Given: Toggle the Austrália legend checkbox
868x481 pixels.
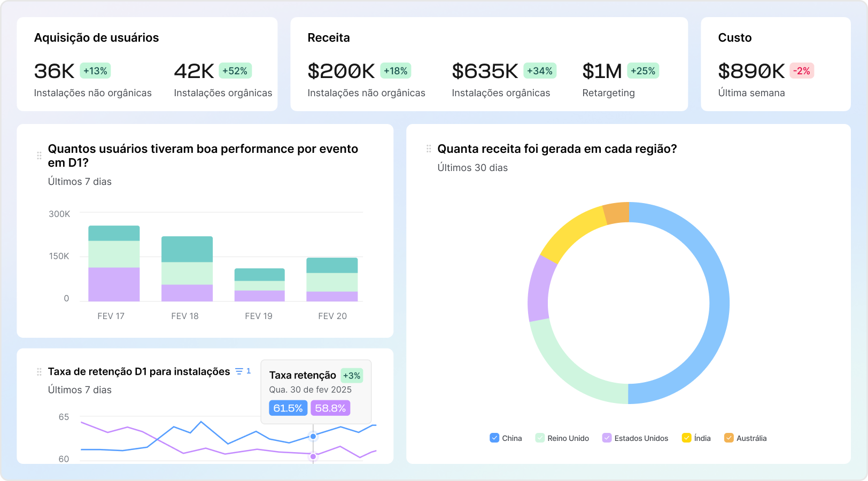Looking at the screenshot, I should 728,438.
